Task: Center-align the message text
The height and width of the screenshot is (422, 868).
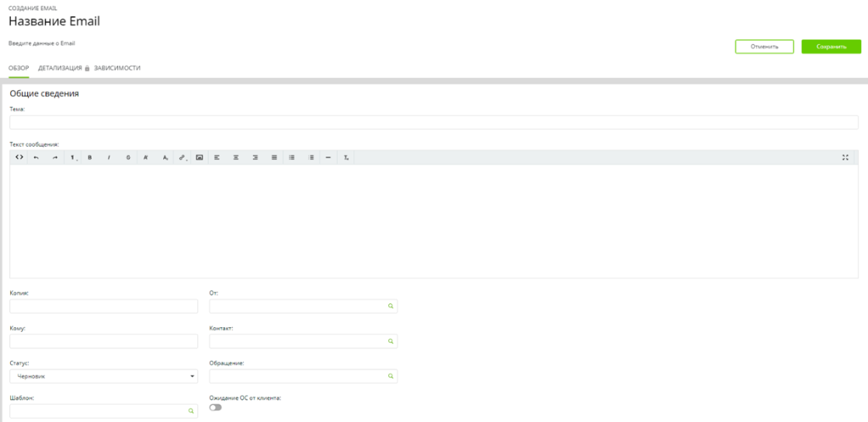Action: (x=236, y=157)
